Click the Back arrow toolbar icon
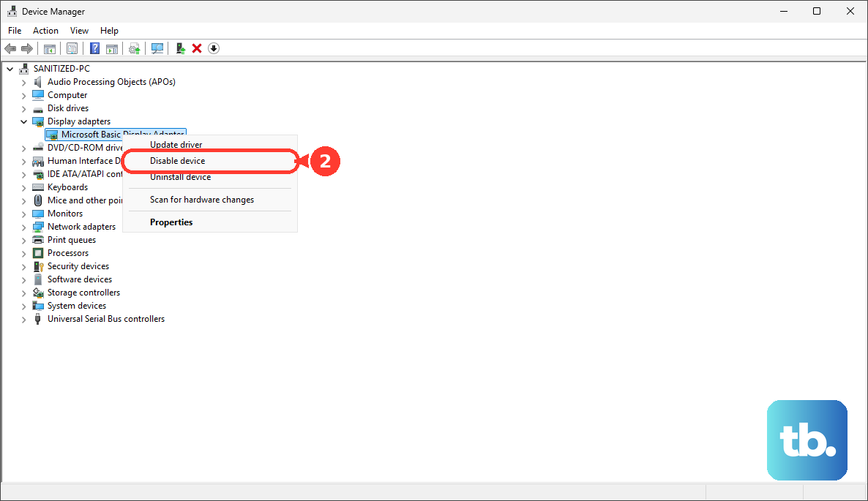The image size is (868, 501). tap(10, 49)
